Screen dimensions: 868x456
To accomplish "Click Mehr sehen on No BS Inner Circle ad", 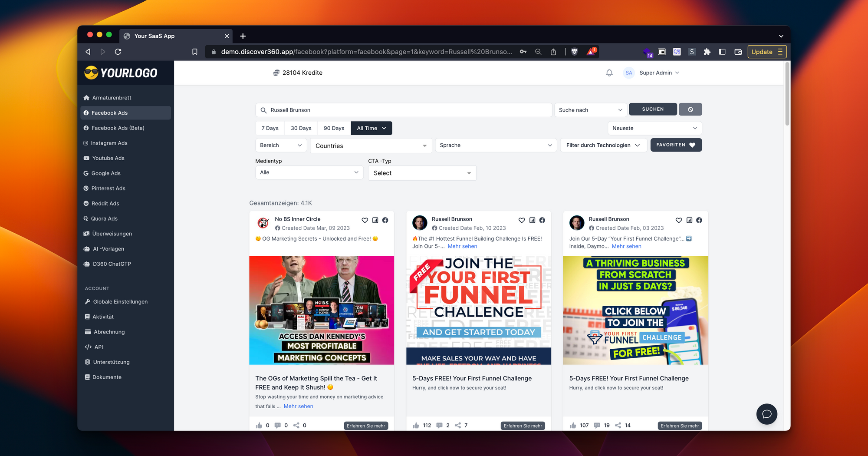I will pos(298,406).
